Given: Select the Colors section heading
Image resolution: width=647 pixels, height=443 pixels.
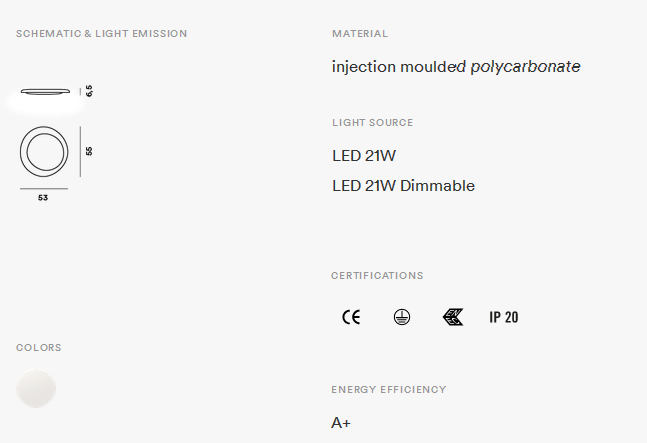Looking at the screenshot, I should [x=38, y=348].
